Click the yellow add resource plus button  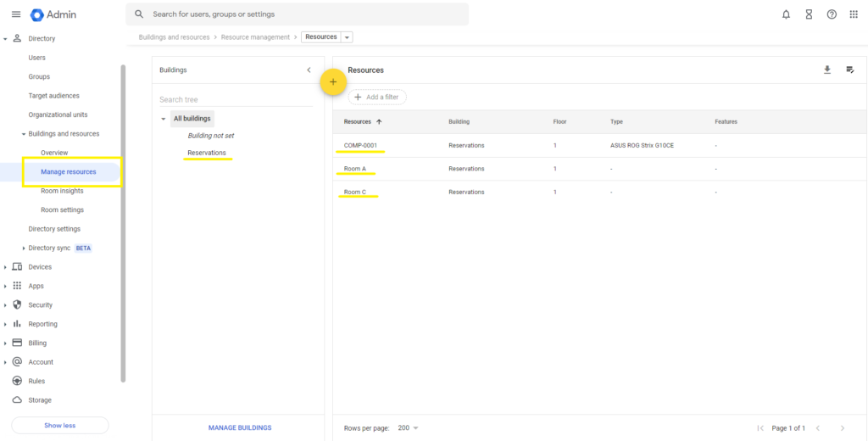[333, 81]
